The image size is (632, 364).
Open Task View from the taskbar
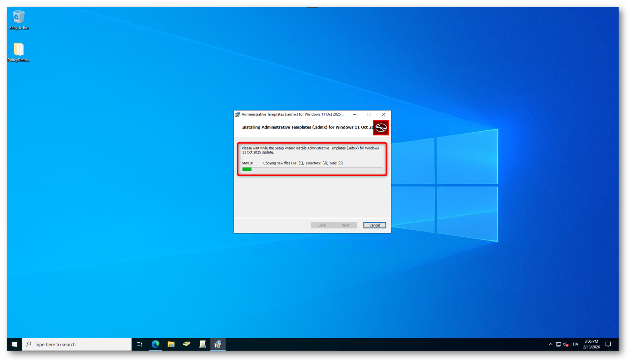pyautogui.click(x=139, y=344)
